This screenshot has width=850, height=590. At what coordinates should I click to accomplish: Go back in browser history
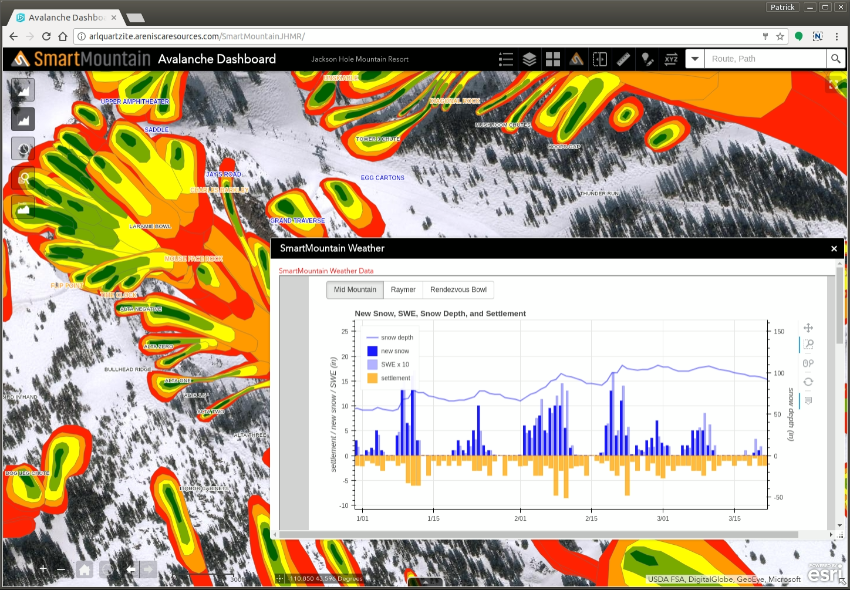(x=14, y=36)
